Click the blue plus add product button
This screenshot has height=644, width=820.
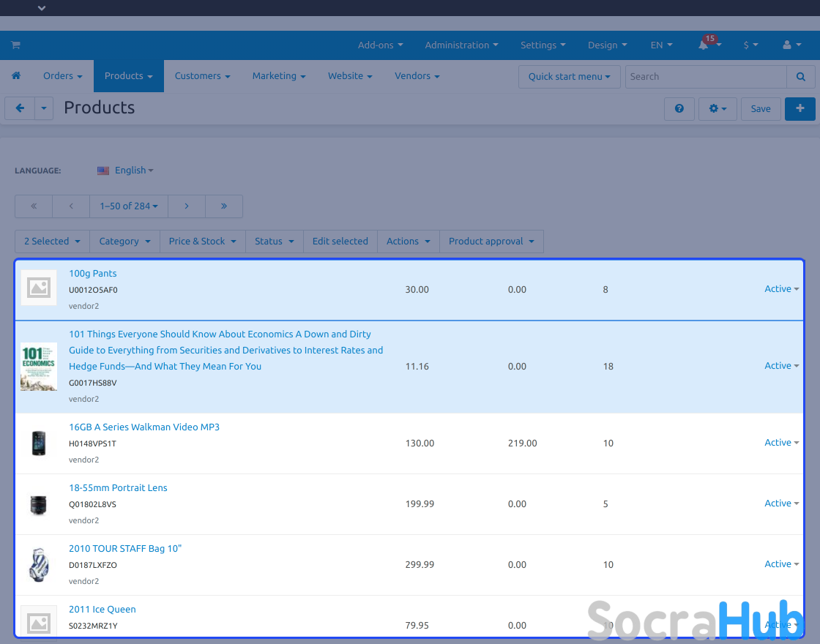pyautogui.click(x=799, y=108)
